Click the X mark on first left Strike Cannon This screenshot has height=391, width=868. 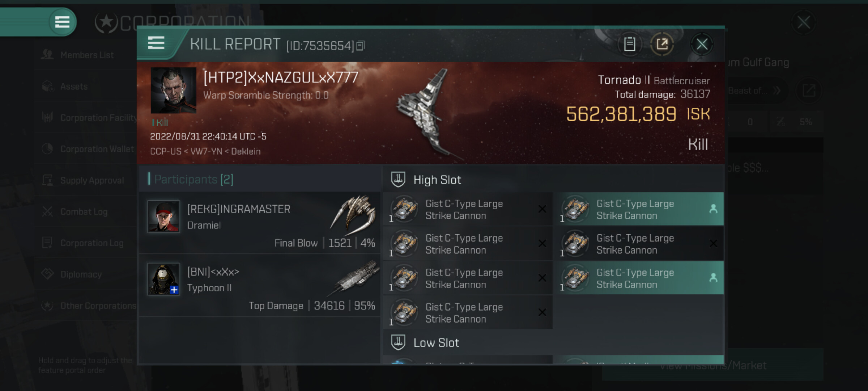click(542, 209)
